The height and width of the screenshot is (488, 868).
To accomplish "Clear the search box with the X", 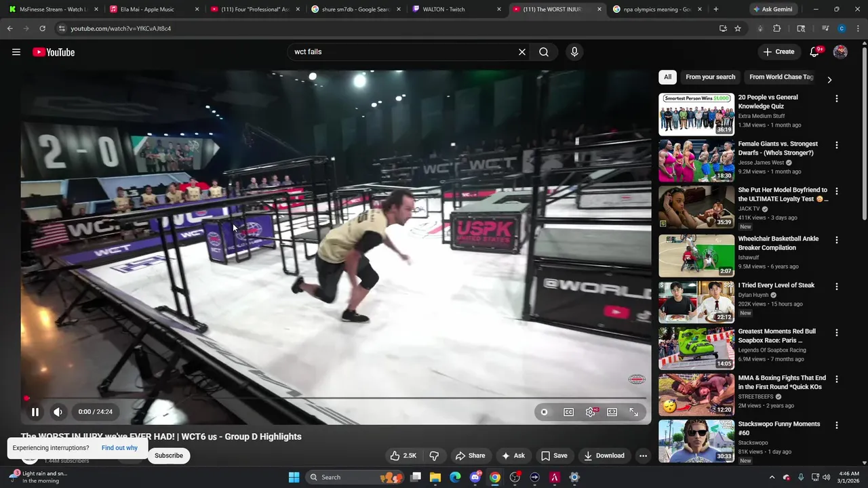I will tap(522, 52).
